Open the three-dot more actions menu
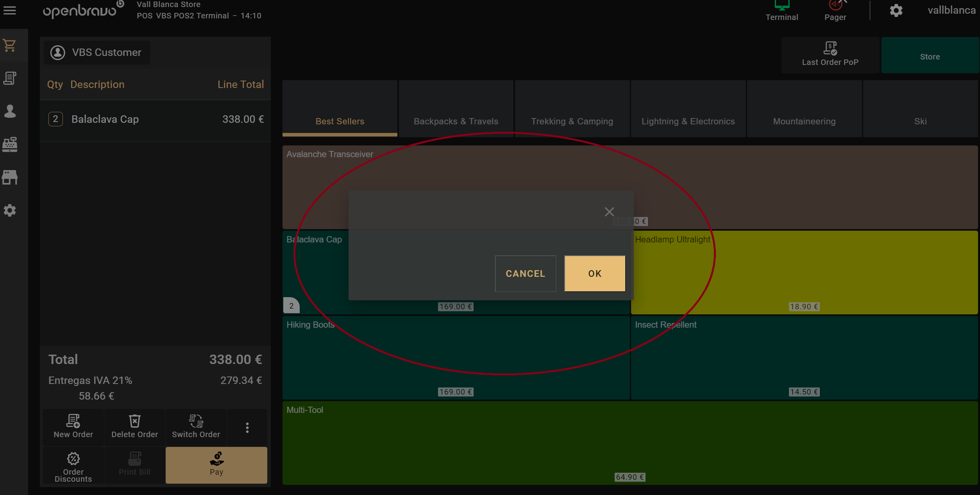The image size is (980, 495). [x=247, y=427]
